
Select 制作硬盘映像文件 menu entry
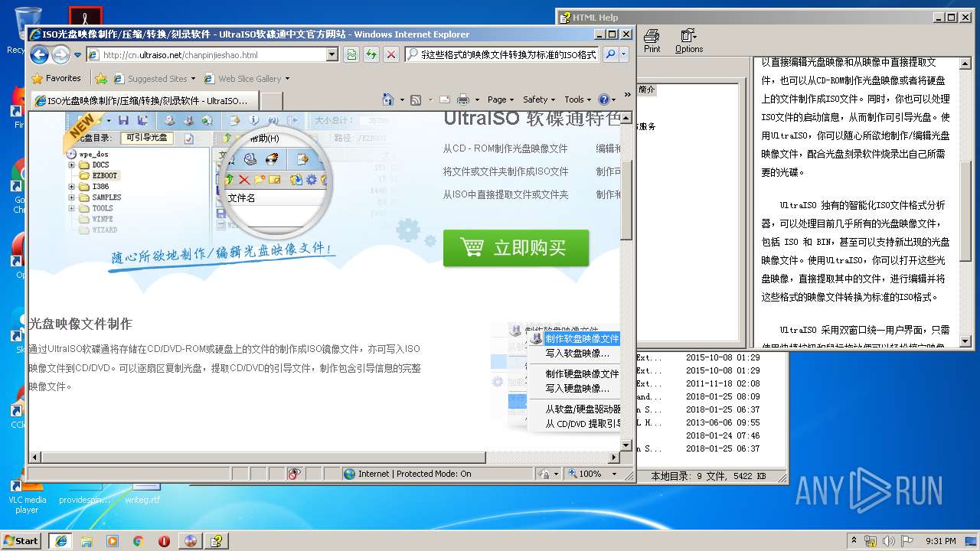582,373
